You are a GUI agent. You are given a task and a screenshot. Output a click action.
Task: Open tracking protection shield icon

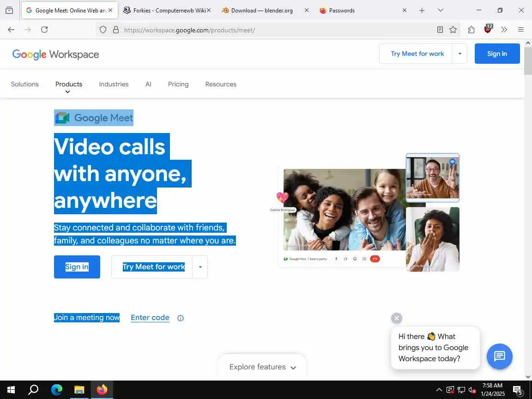click(103, 30)
